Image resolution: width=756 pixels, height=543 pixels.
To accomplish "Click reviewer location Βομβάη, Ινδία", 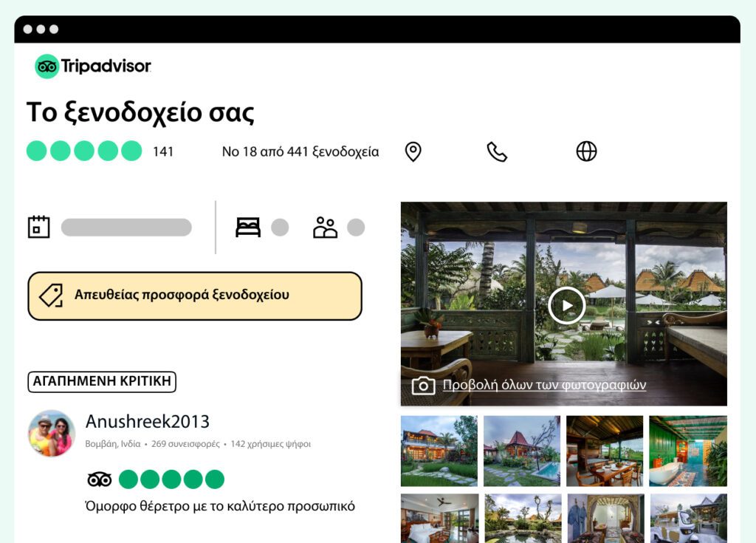I will 113,444.
